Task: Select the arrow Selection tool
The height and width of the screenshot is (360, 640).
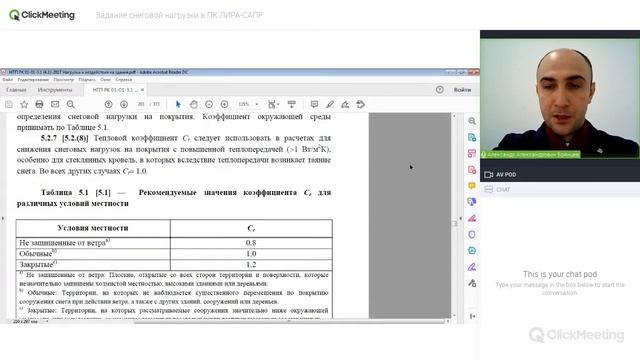Action: (x=178, y=104)
